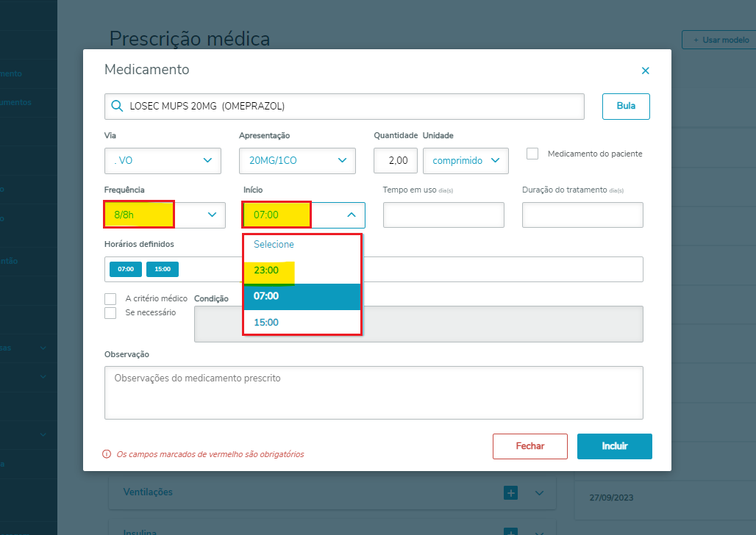The image size is (756, 535).
Task: Click the Duração do tratamento field
Action: pyautogui.click(x=582, y=215)
